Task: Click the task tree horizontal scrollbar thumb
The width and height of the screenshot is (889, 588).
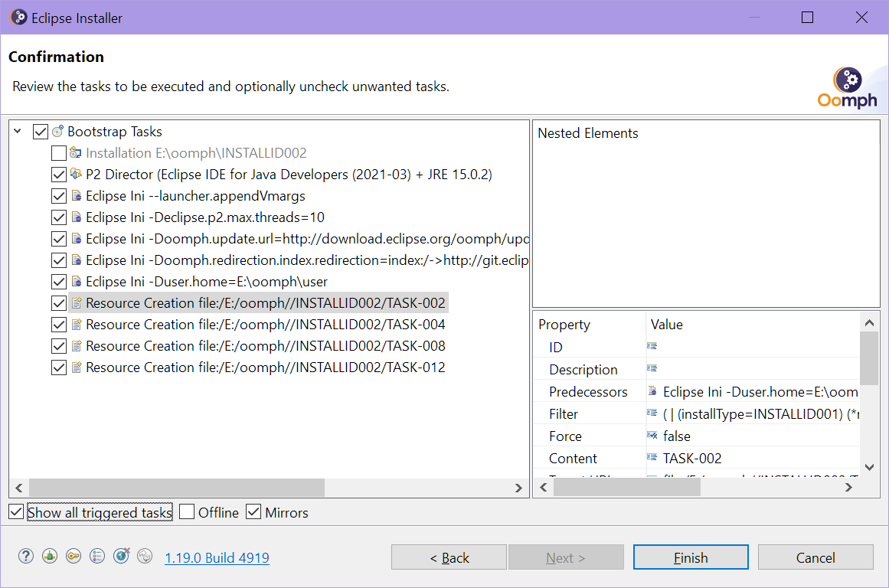Action: coord(177,488)
